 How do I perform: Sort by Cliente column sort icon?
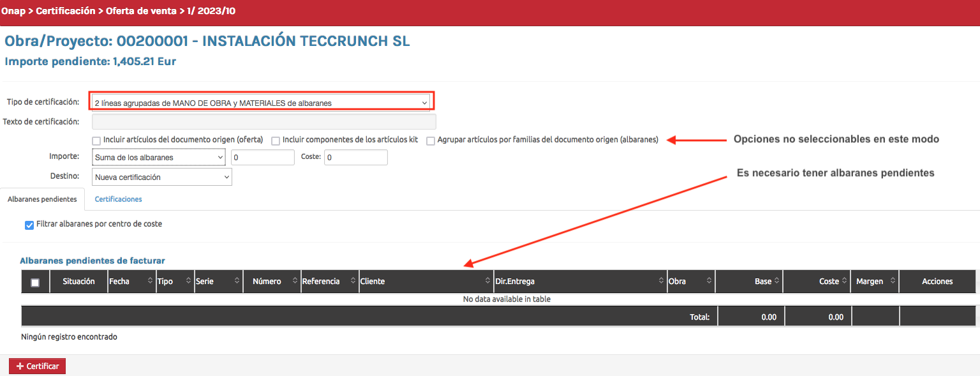point(487,282)
